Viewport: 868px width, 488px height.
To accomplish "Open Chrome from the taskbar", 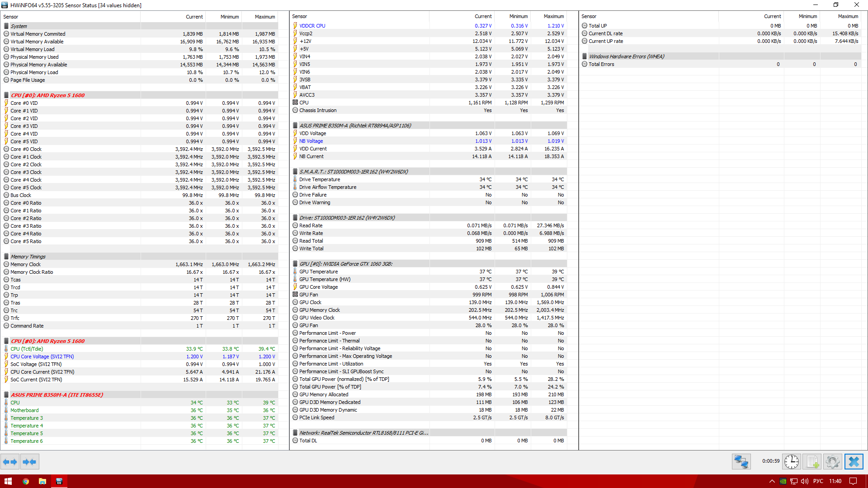I will (x=26, y=481).
